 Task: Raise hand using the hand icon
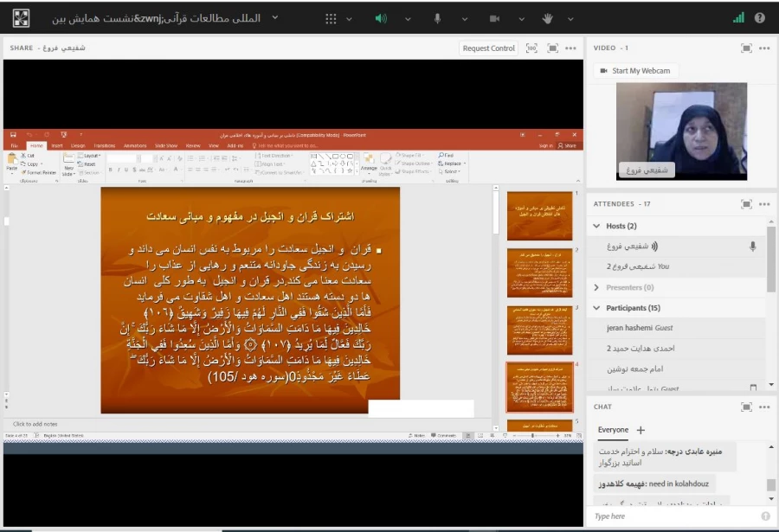tap(548, 19)
